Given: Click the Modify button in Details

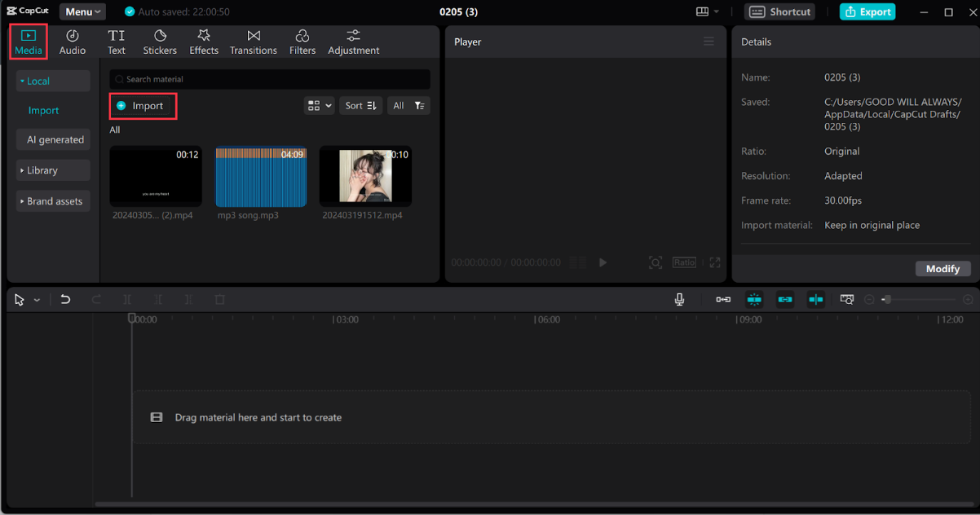Looking at the screenshot, I should tap(942, 269).
